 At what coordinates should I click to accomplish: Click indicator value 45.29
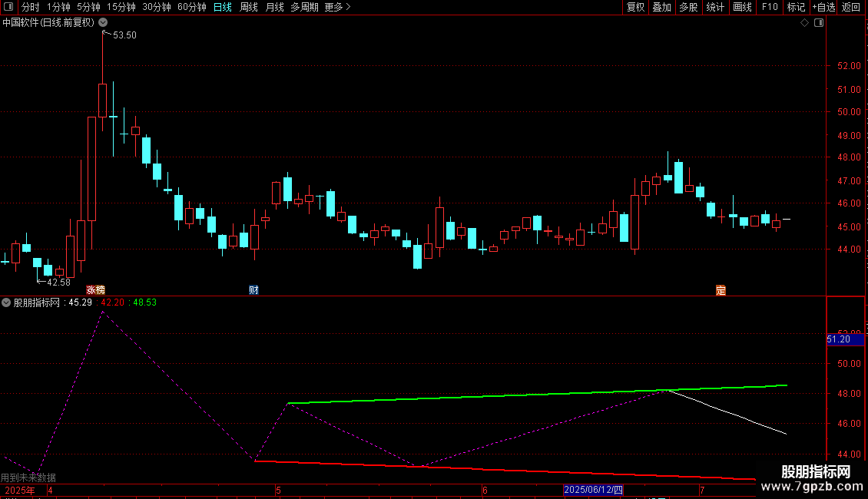point(80,302)
